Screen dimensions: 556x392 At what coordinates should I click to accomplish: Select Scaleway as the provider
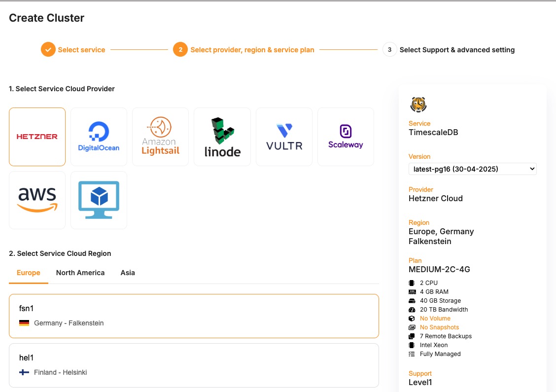[x=346, y=137]
